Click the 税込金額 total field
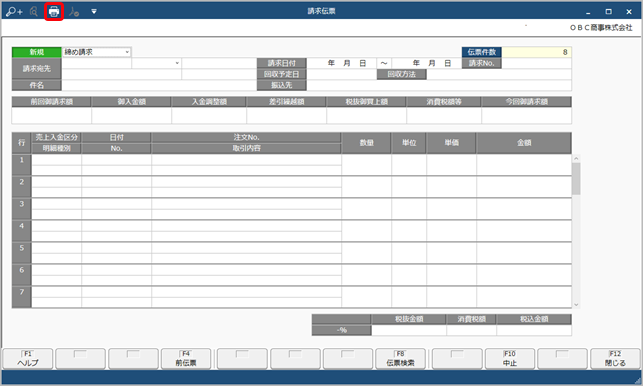 [x=534, y=330]
